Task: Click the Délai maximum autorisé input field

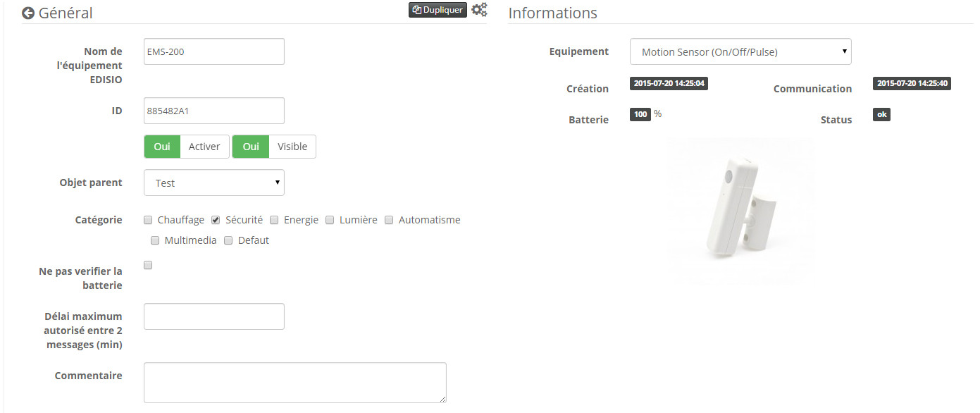Action: [214, 316]
